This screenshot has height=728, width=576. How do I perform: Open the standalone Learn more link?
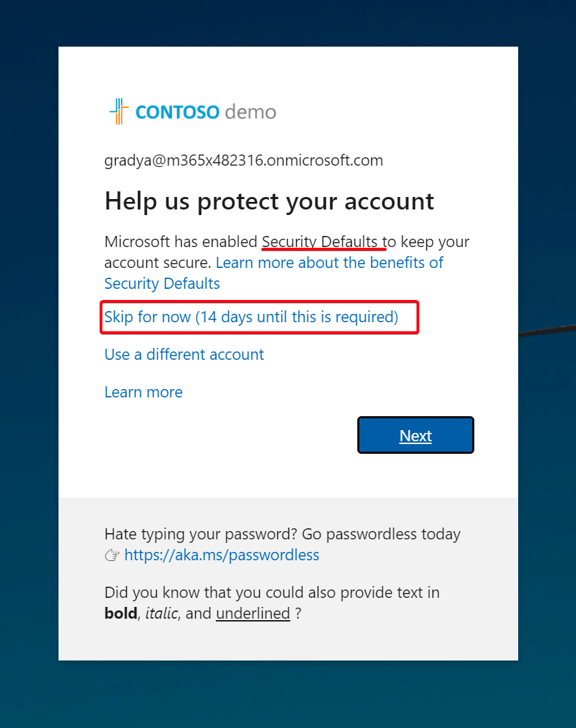click(x=143, y=392)
